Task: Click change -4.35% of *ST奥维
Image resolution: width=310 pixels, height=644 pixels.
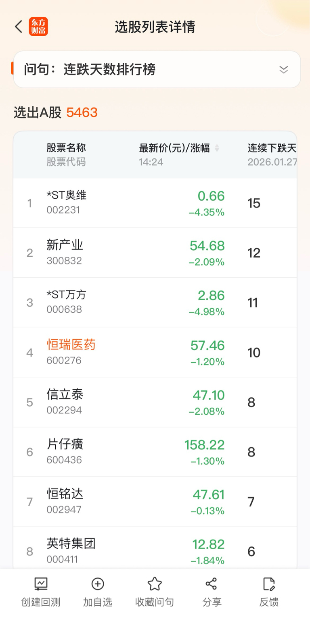Action: (207, 212)
